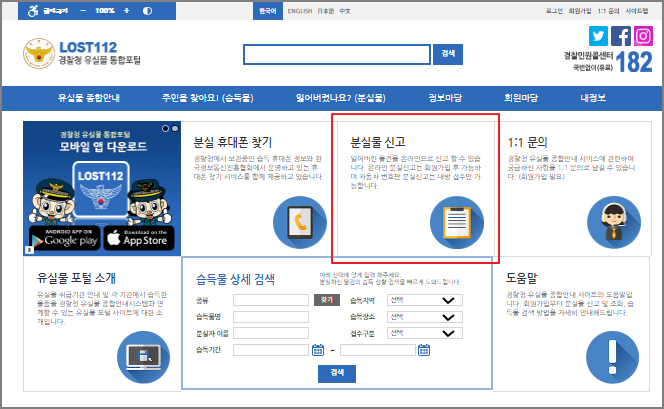
Task: Increase font size with plus icon
Action: pyautogui.click(x=127, y=11)
